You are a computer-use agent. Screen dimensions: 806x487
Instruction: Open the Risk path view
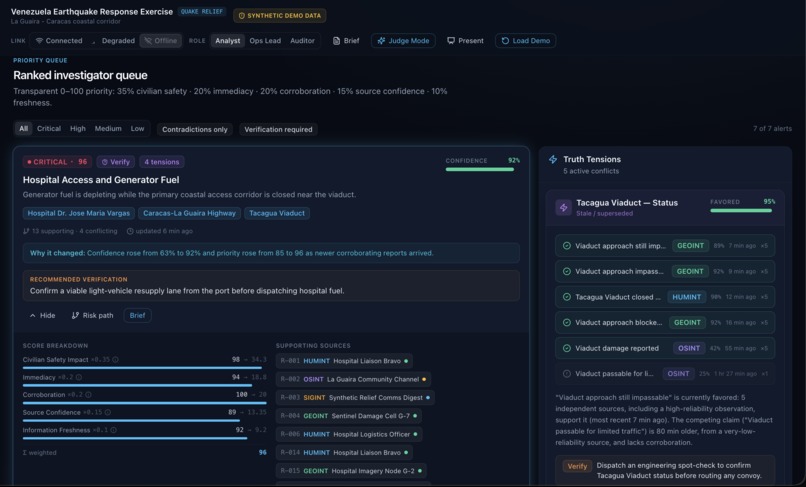(x=92, y=315)
